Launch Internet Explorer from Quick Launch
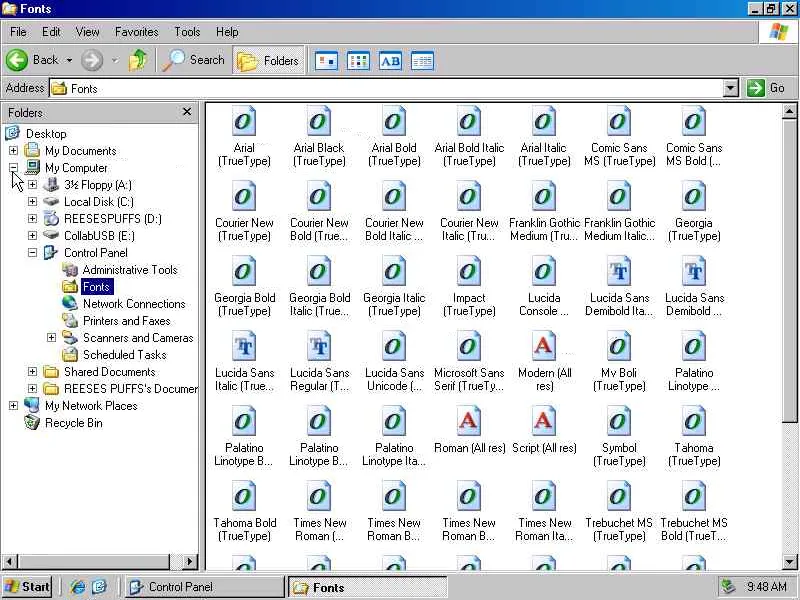Viewport: 800px width, 600px height. (78, 587)
